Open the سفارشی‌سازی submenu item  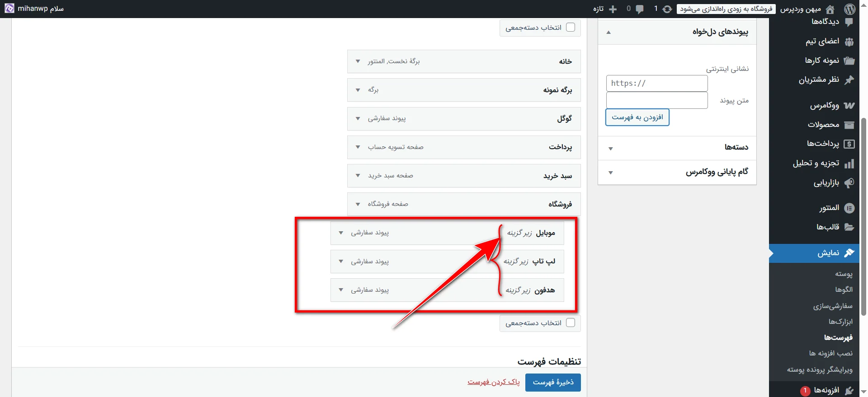(833, 306)
